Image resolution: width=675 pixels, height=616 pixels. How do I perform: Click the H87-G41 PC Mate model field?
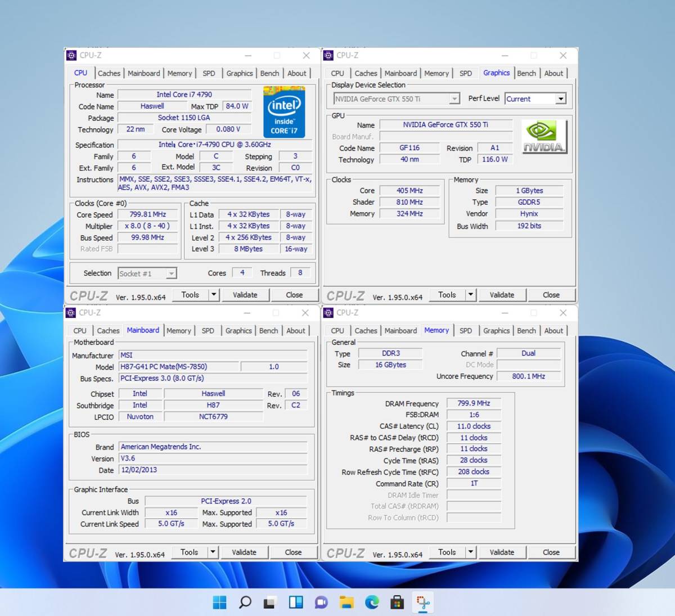[178, 367]
